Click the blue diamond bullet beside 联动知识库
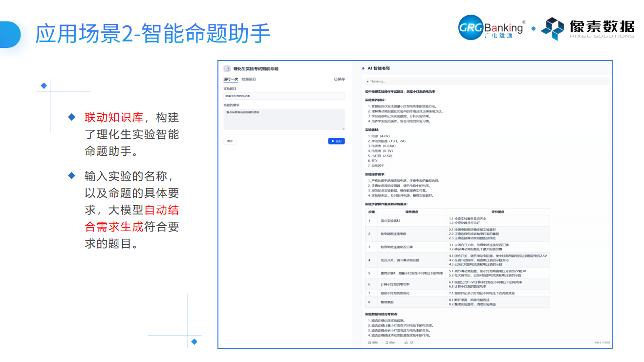The image size is (644, 362). 72,117
